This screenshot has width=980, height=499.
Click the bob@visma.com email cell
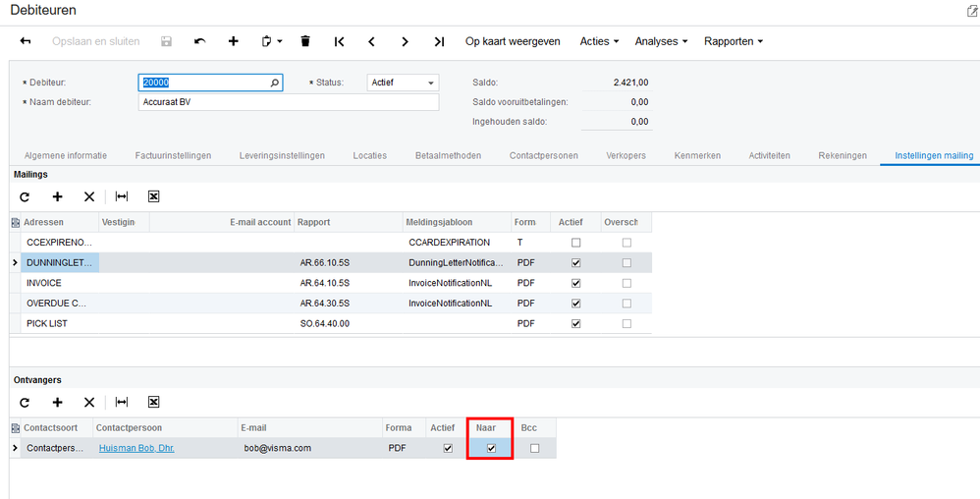tap(310, 448)
